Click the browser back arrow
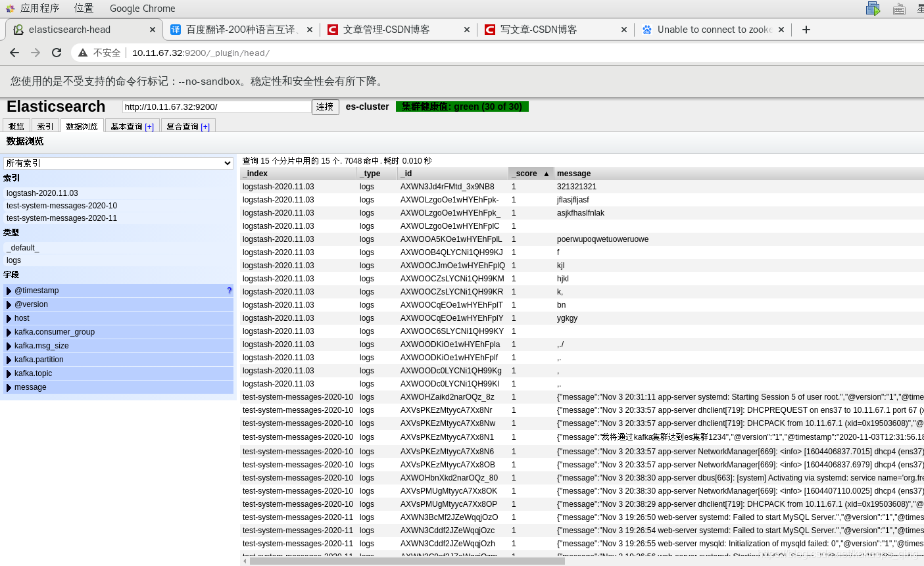The width and height of the screenshot is (924, 566). point(14,53)
